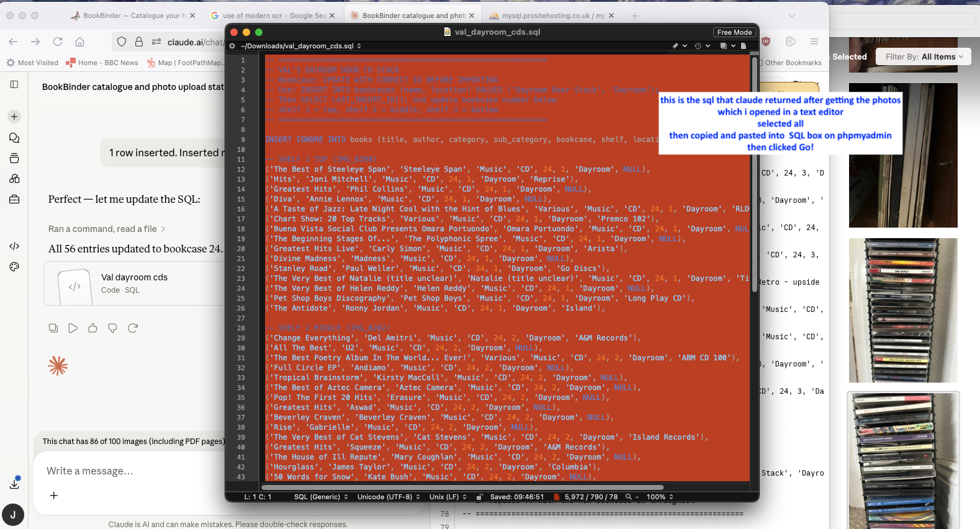Close the 'use of modern ocr' tab

pos(332,16)
